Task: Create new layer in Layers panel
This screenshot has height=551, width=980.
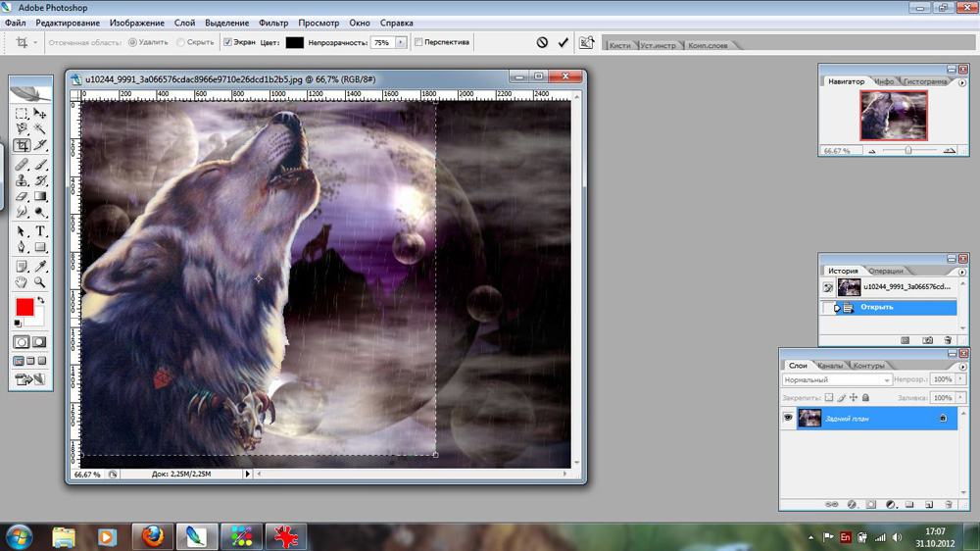Action: (929, 504)
